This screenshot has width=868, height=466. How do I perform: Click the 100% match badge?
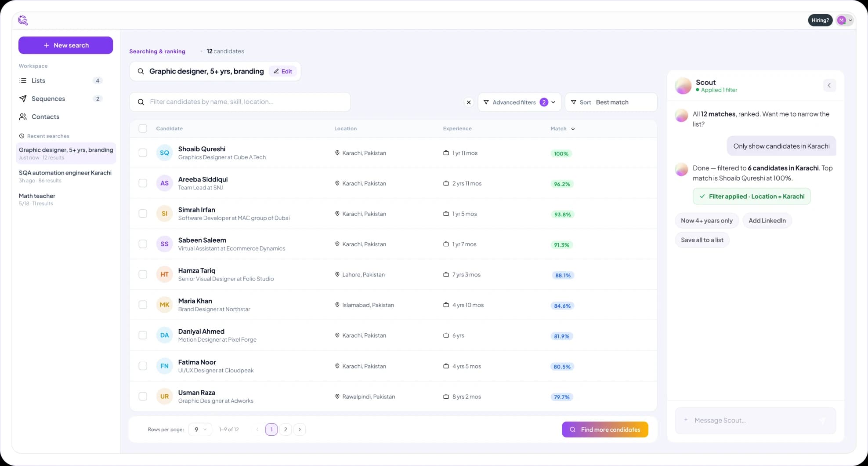(x=561, y=153)
